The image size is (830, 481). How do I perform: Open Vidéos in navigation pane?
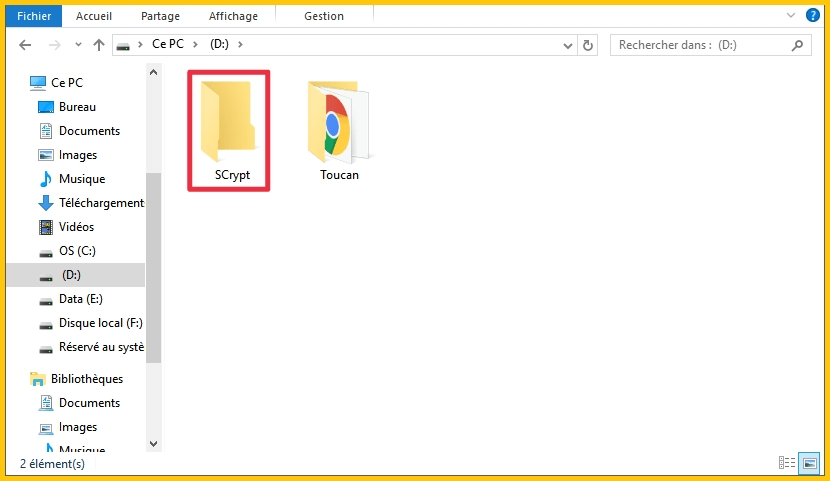pyautogui.click(x=76, y=226)
